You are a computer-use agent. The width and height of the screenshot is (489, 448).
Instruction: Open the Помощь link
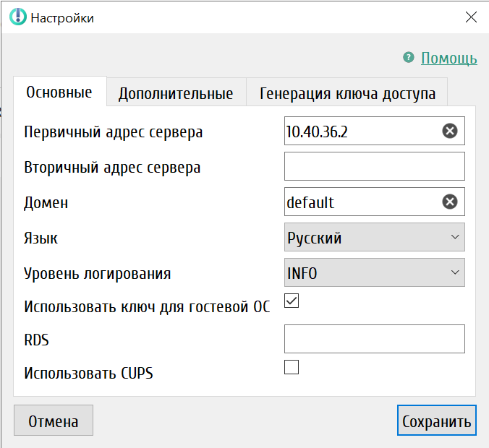pos(448,58)
